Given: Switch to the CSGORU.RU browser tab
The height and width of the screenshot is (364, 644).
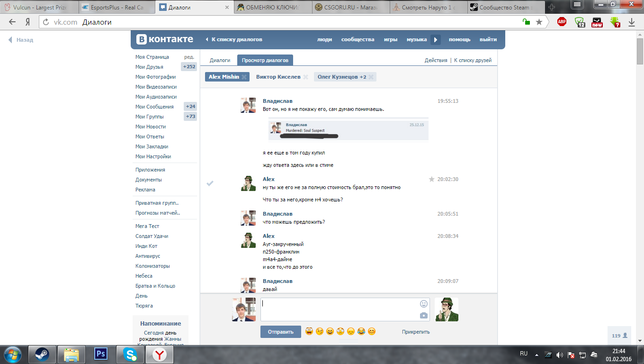Looking at the screenshot, I should tap(350, 8).
